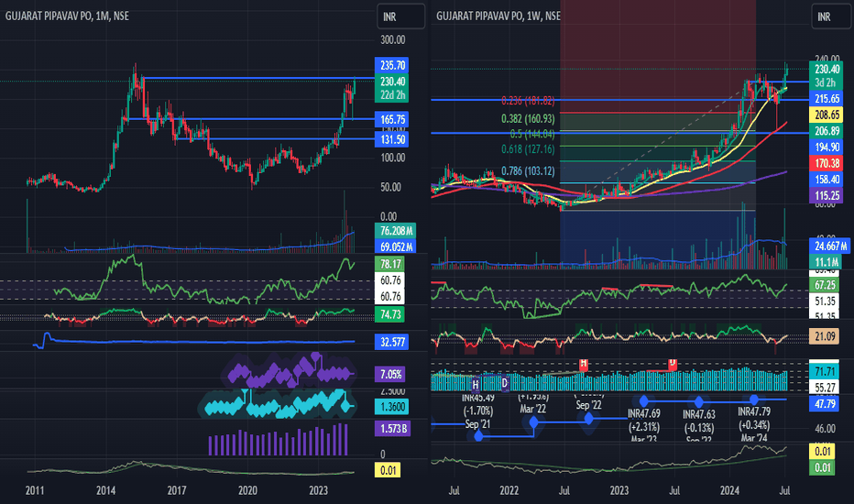Select the 0.618 (127.16) Fibonacci level label
Viewport: 854px width, 504px height.
tap(528, 149)
